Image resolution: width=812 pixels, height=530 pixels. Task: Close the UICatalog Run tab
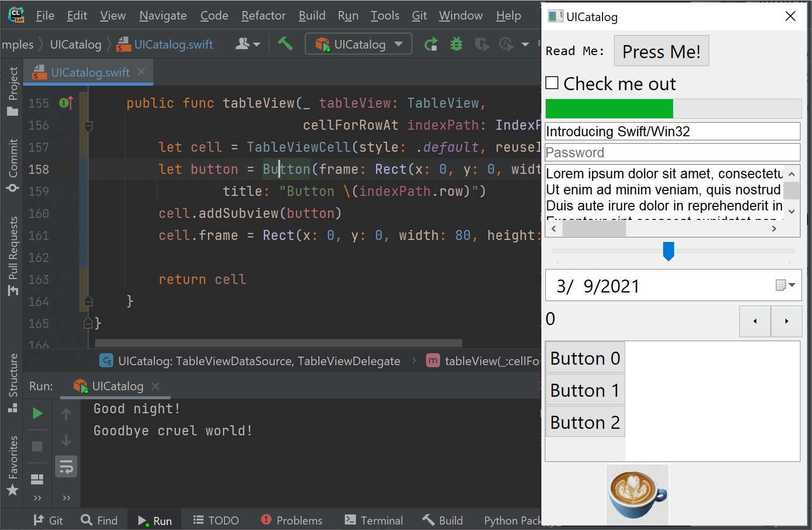tap(155, 386)
